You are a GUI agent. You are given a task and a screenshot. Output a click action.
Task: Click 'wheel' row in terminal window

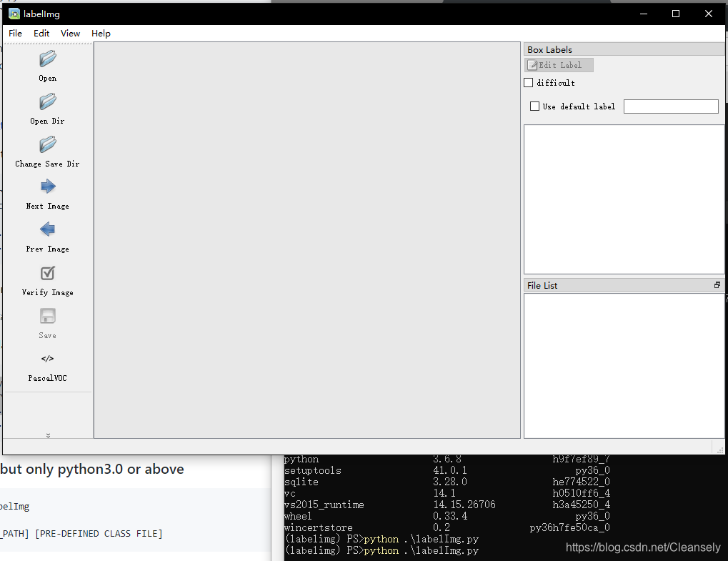point(447,516)
